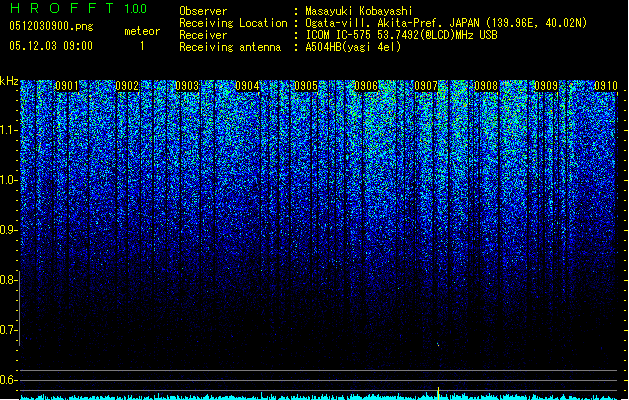Click the 0903 time marker
This screenshot has height=400, width=629.
pos(187,86)
